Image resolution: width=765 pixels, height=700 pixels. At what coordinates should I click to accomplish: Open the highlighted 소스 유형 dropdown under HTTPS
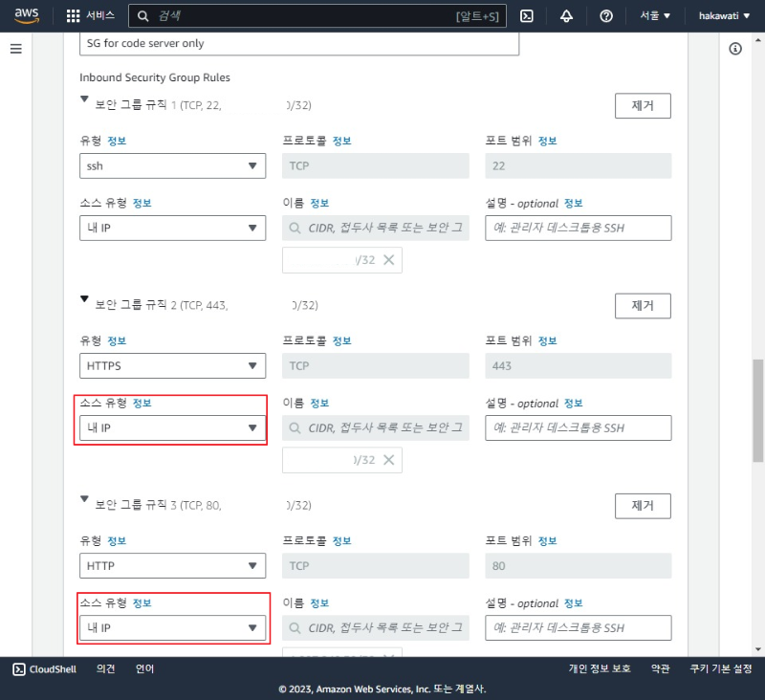tap(172, 427)
